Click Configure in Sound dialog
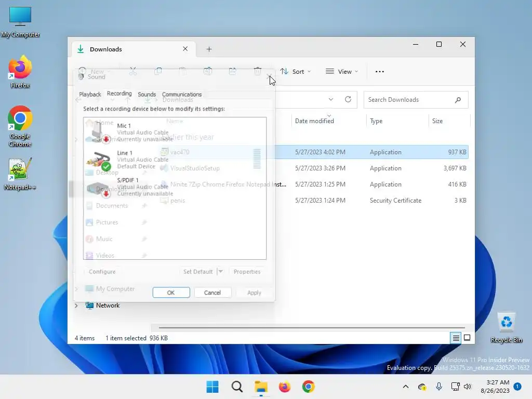Viewport: 532px width, 399px height. (102, 272)
